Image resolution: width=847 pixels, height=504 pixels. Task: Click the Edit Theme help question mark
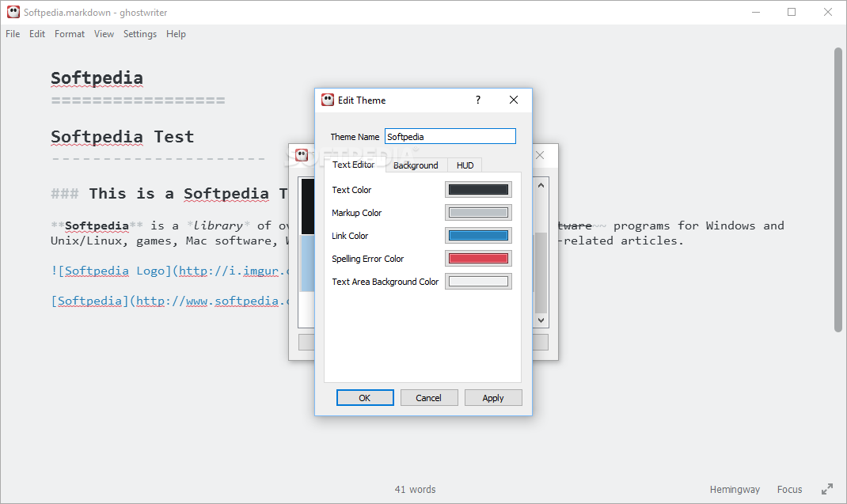(x=478, y=100)
